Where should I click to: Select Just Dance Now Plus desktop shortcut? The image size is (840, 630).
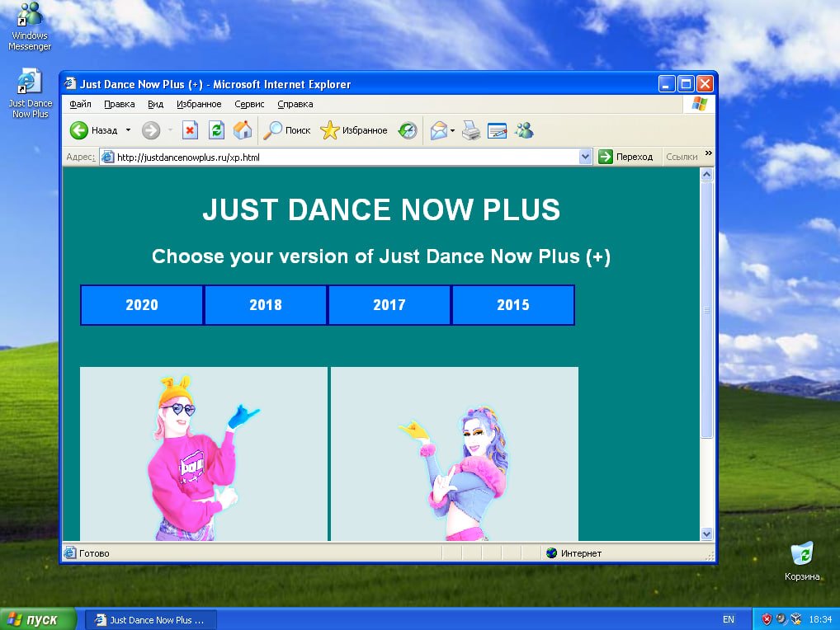click(x=30, y=93)
